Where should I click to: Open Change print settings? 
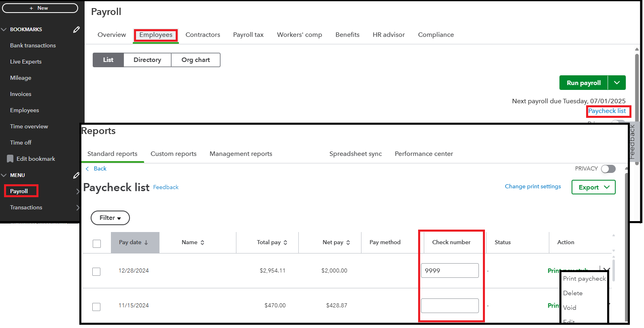(533, 187)
